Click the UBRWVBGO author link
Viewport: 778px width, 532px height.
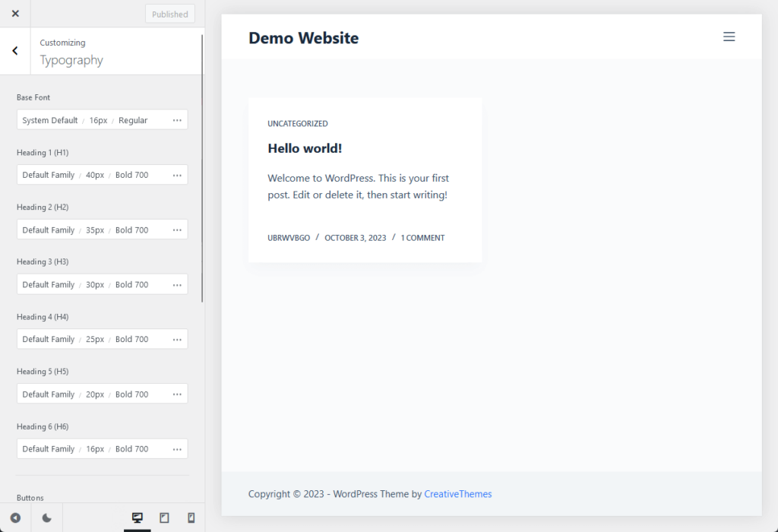[x=289, y=238]
